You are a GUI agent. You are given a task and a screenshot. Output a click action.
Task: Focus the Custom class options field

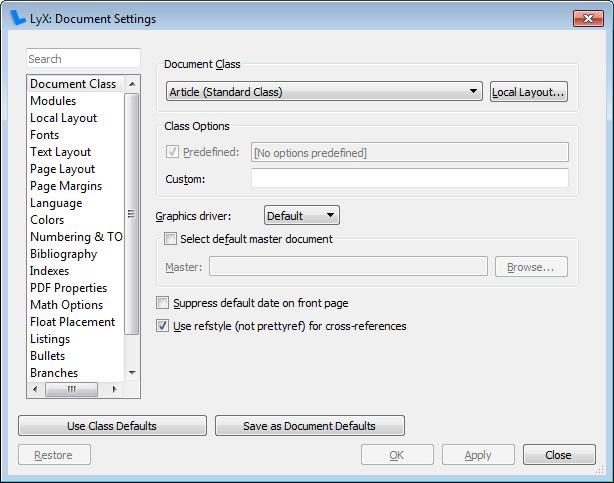(410, 178)
